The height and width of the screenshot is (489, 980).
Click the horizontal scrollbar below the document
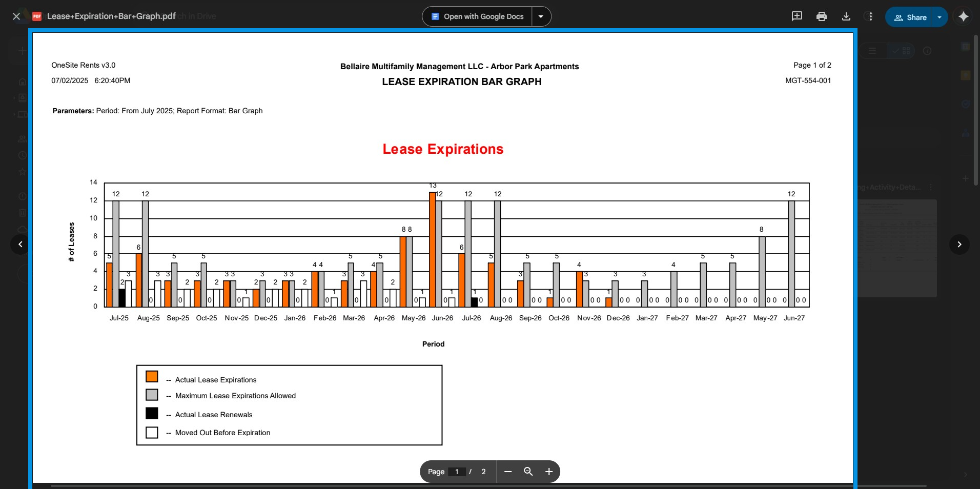[x=487, y=485]
